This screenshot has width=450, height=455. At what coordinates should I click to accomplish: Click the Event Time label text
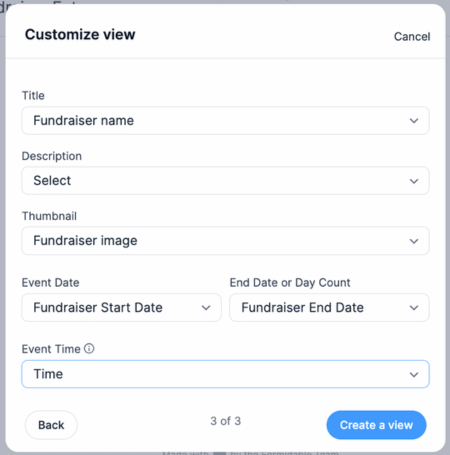[51, 349]
